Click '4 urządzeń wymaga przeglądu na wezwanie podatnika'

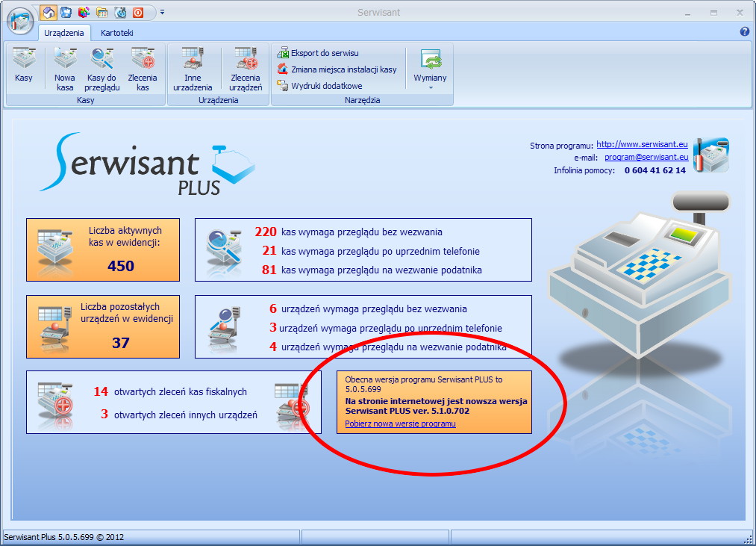pyautogui.click(x=387, y=347)
